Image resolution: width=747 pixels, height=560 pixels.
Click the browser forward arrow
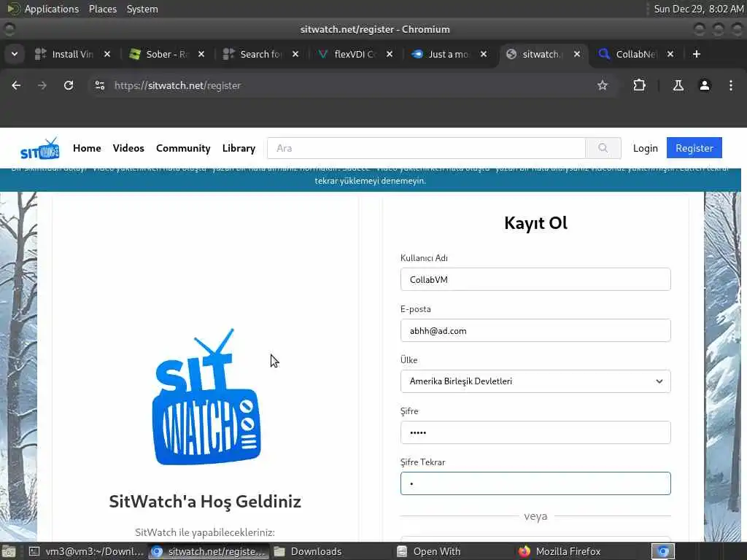coord(42,85)
